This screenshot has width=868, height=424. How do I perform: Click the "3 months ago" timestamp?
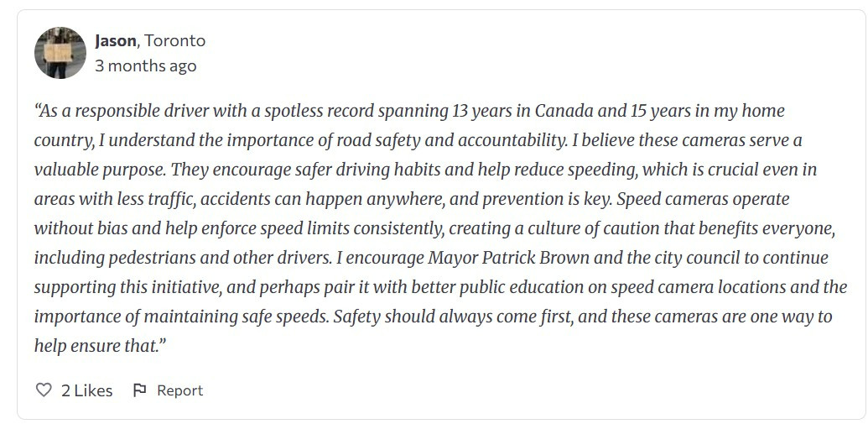[x=146, y=65]
